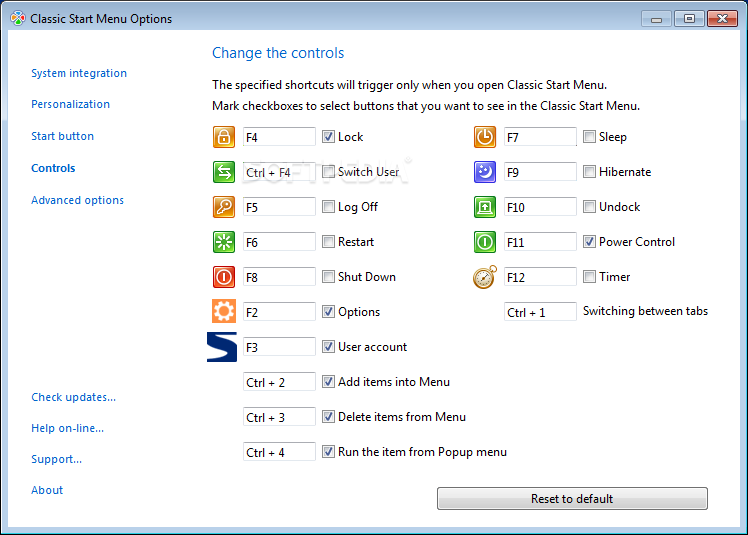
Task: Click the Restart shortcut field F6
Action: tap(279, 242)
